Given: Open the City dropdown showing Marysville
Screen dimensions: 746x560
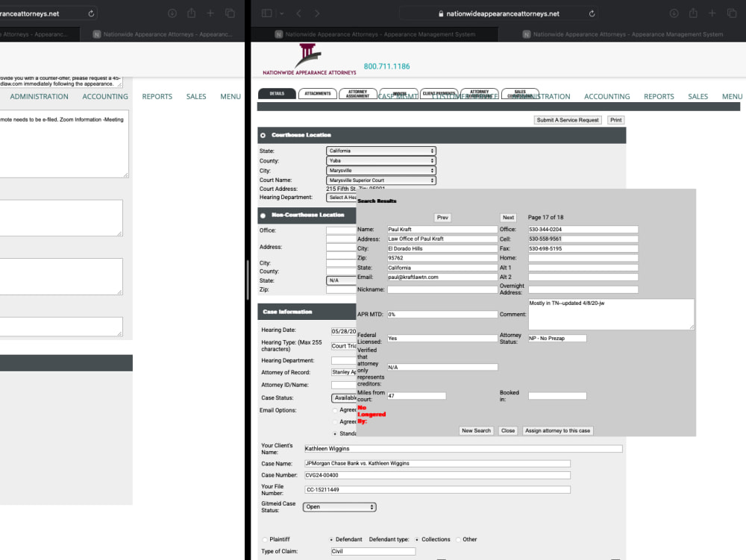Looking at the screenshot, I should [380, 170].
